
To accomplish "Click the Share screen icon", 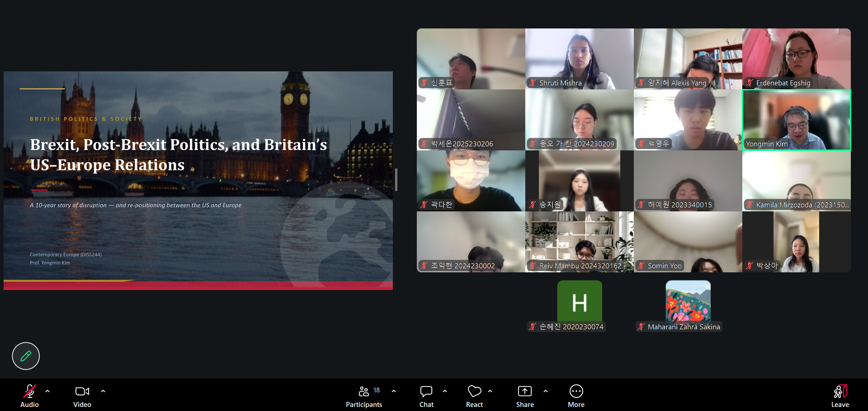I will (525, 391).
